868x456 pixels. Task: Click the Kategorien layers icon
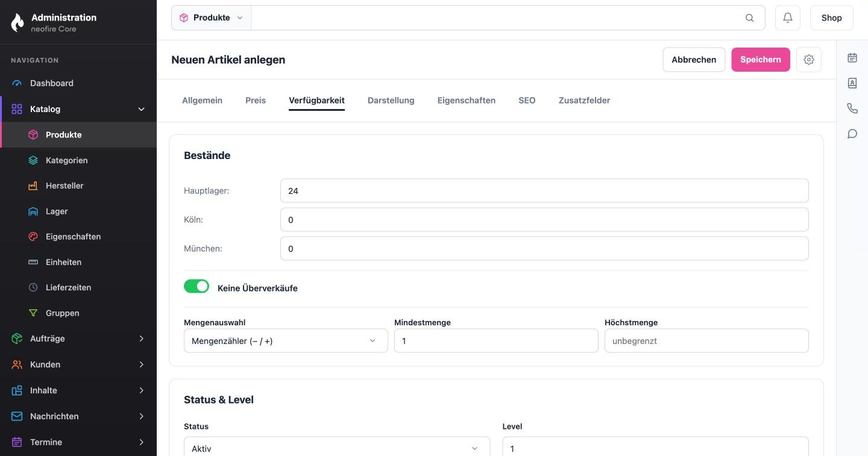click(x=33, y=160)
